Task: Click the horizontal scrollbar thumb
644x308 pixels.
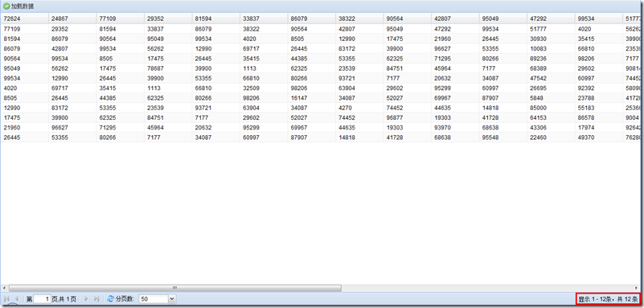Action: [x=175, y=288]
